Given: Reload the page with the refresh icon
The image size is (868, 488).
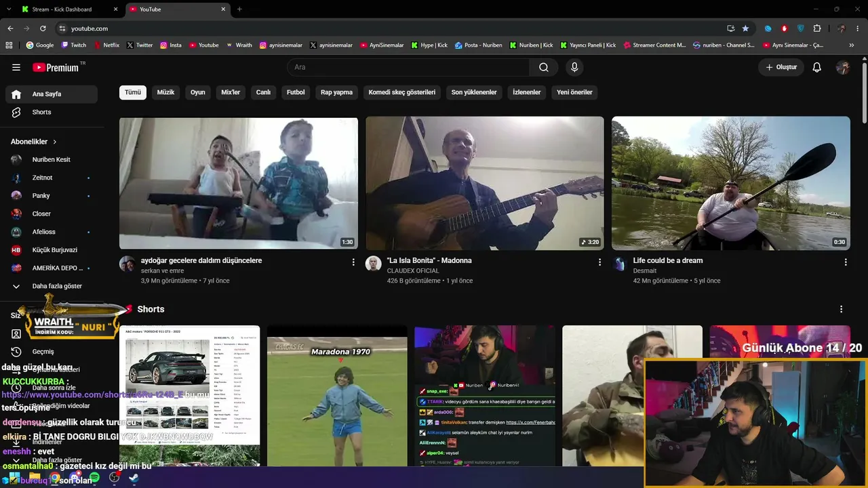Looking at the screenshot, I should coord(43,28).
